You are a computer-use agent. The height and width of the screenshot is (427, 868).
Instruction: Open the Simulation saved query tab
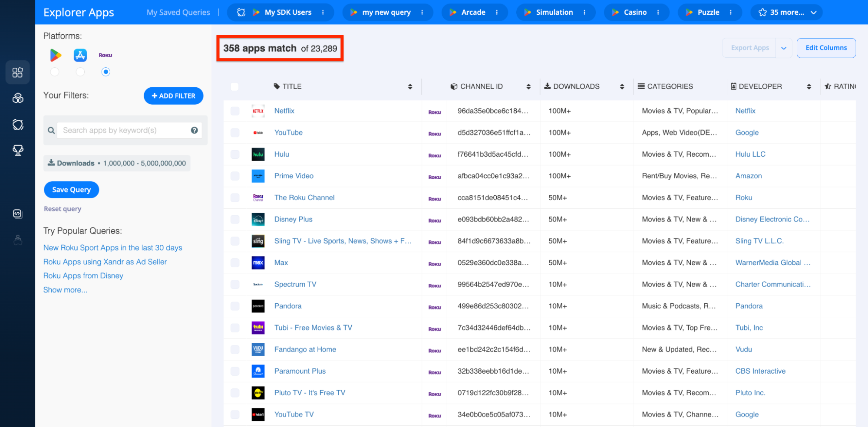point(554,13)
